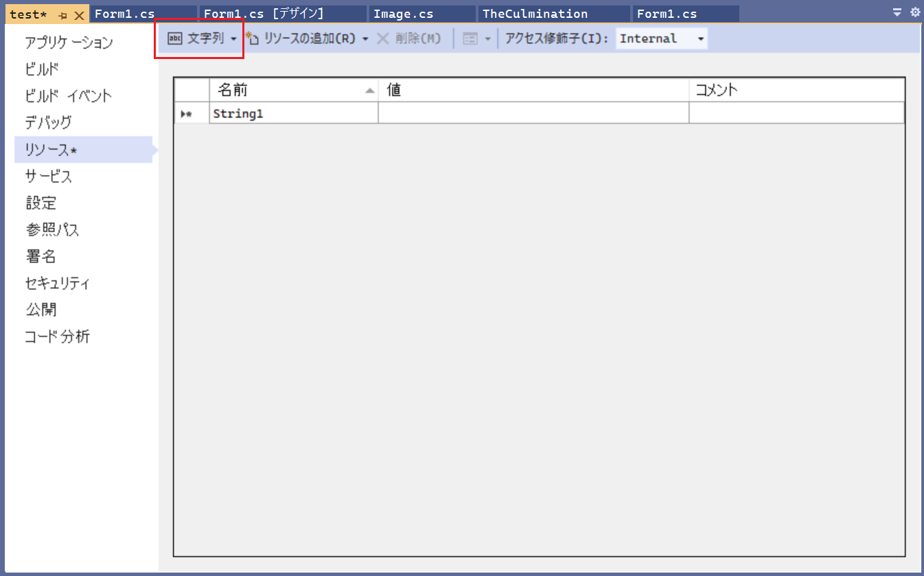Click the リソースの追加(R) button
This screenshot has width=924, height=576.
point(301,38)
